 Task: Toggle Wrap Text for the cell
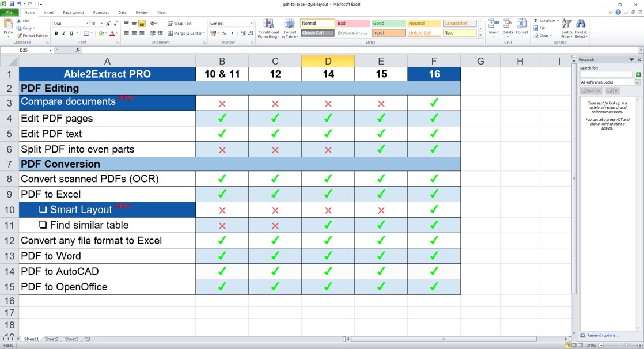[180, 24]
